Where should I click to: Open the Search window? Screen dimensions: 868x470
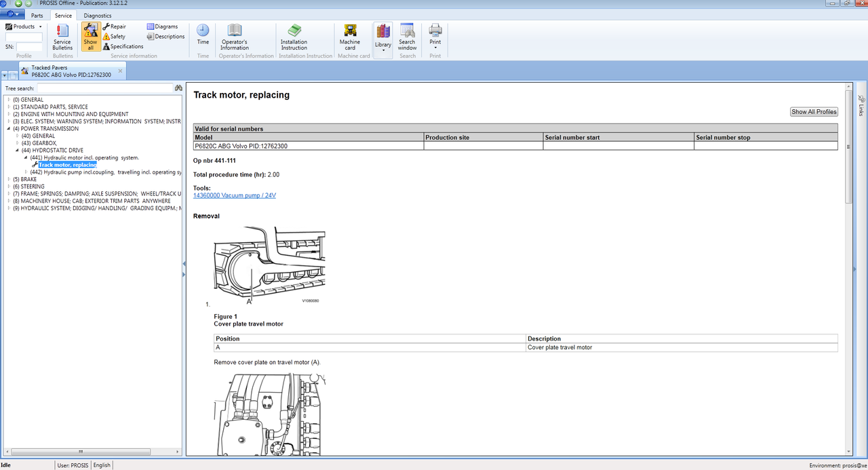[407, 37]
